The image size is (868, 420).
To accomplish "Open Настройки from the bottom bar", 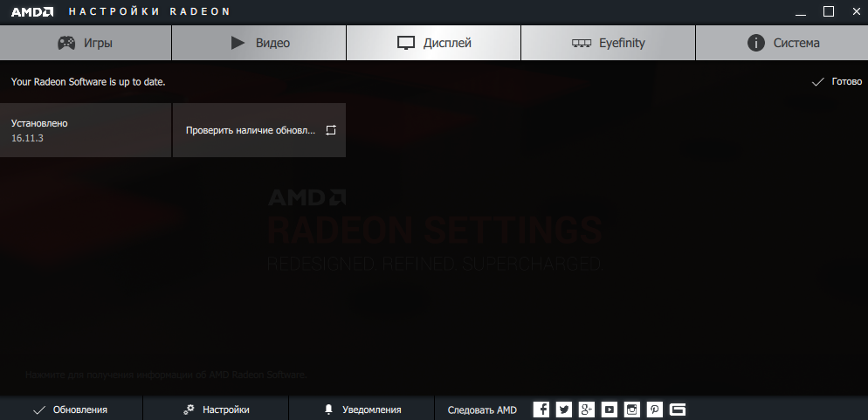I will tap(216, 410).
